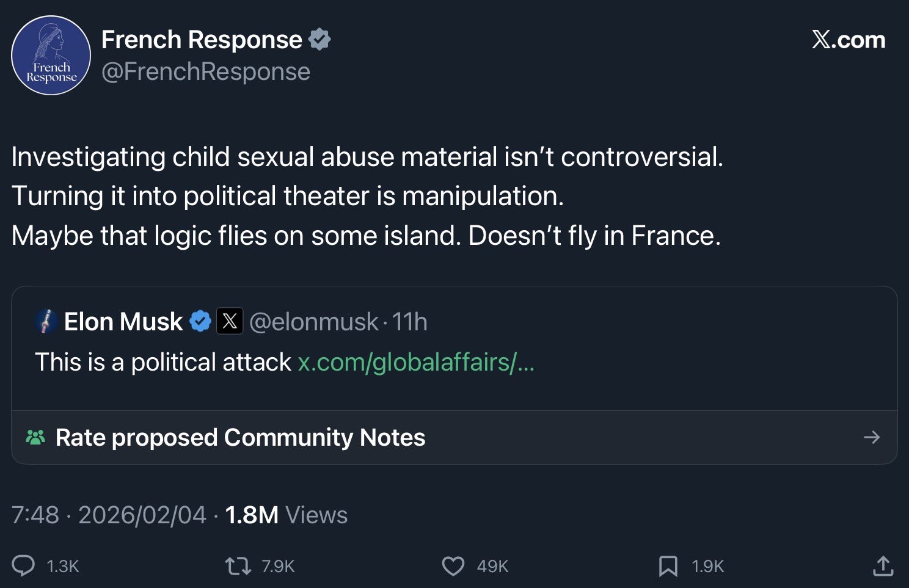Viewport: 909px width, 588px height.
Task: Like the post with heart icon
Action: tap(453, 566)
